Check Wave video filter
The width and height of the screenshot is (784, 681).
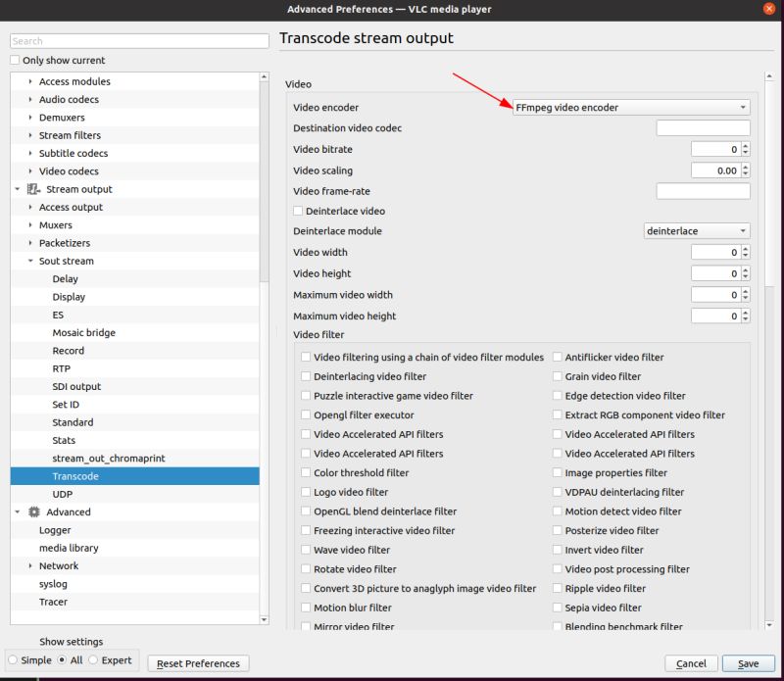[306, 550]
